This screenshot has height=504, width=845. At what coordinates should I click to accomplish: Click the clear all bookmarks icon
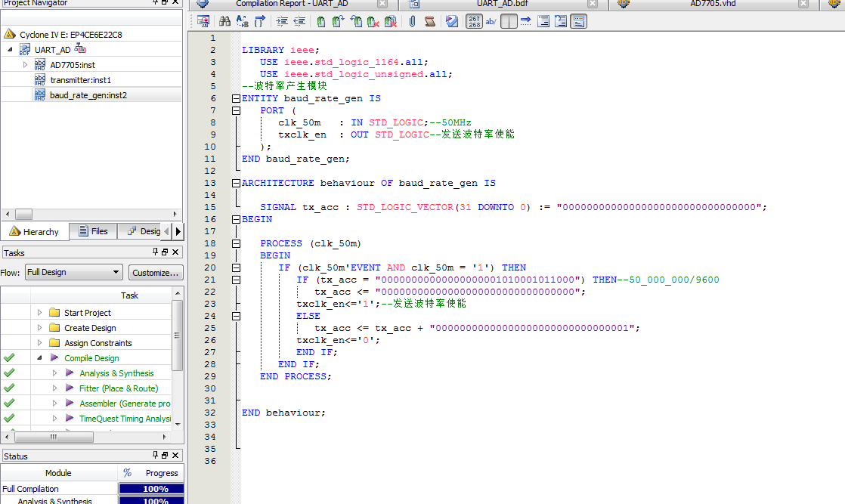(390, 21)
